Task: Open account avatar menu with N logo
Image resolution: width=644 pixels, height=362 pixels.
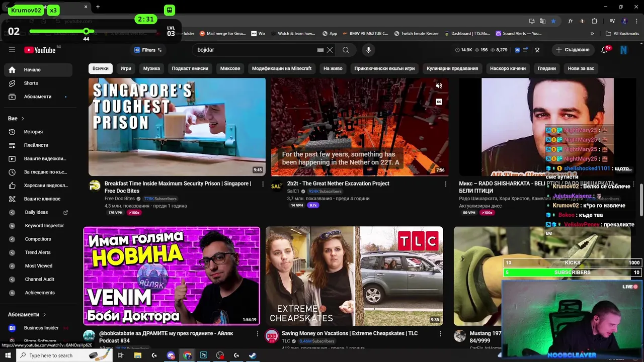Action: pyautogui.click(x=624, y=50)
